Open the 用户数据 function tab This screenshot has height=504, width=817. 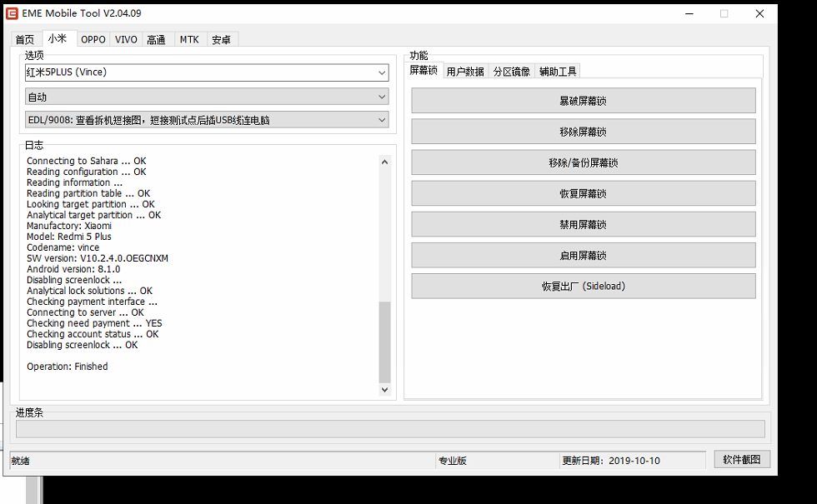tap(465, 72)
